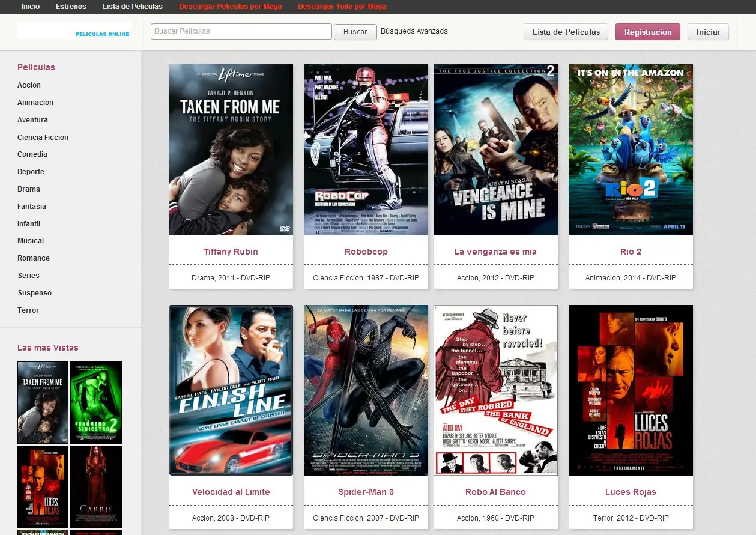Click the Luces Rojas title link

(x=631, y=492)
